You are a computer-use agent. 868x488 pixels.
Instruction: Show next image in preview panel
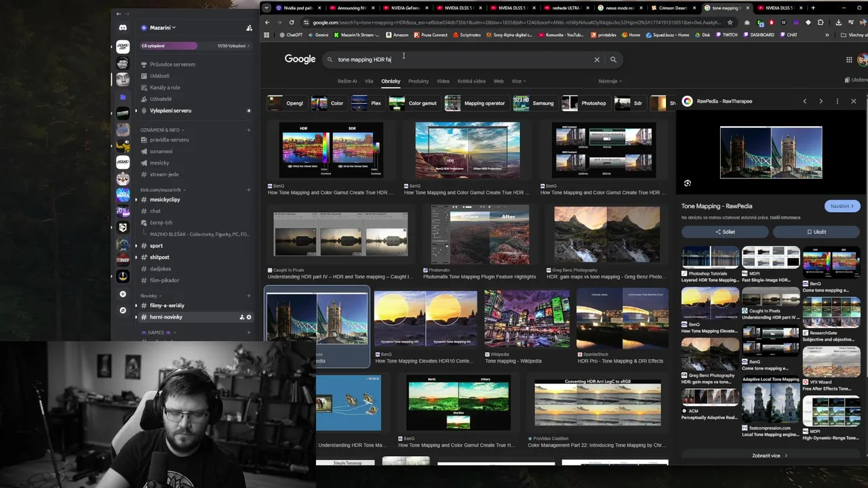821,101
